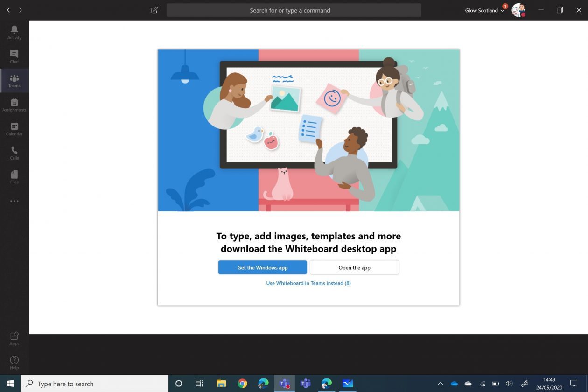Open the Whiteboard app on taskbar
The width and height of the screenshot is (588, 392).
[348, 384]
